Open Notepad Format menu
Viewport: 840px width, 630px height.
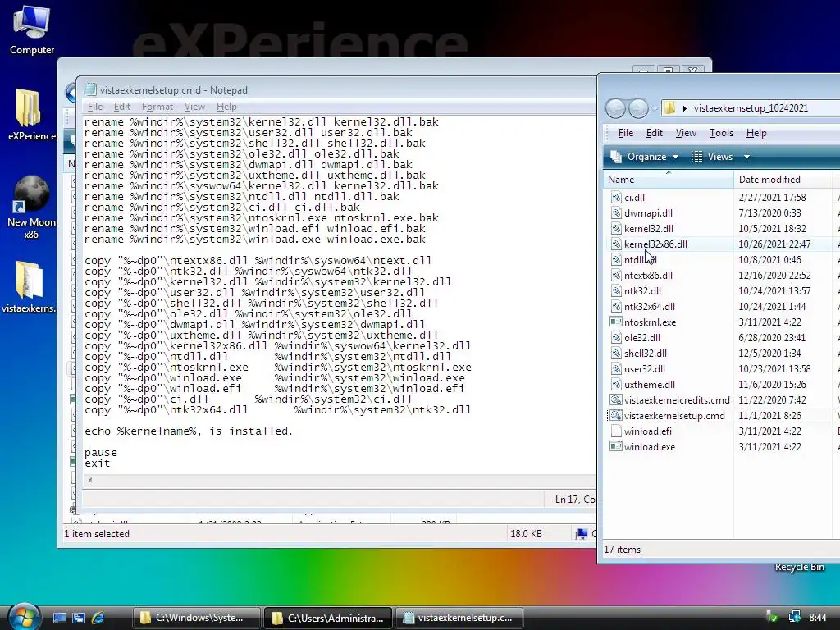tap(157, 107)
